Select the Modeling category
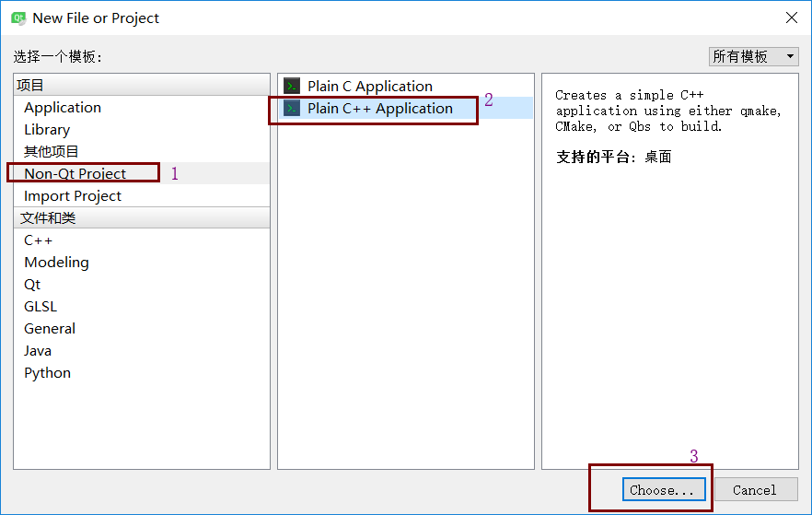Image resolution: width=812 pixels, height=515 pixels. (x=142, y=263)
